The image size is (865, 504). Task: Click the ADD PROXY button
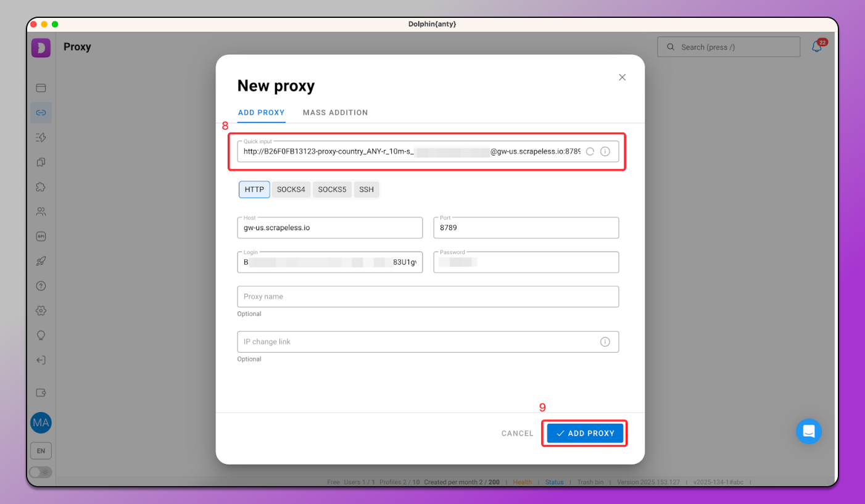click(585, 433)
